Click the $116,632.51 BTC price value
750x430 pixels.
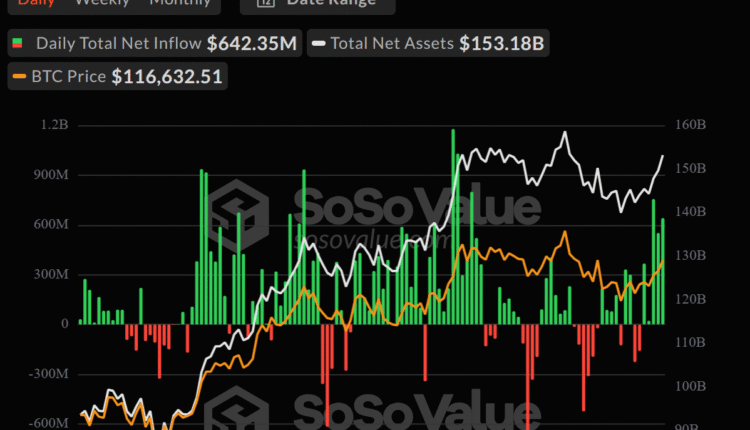coord(167,76)
